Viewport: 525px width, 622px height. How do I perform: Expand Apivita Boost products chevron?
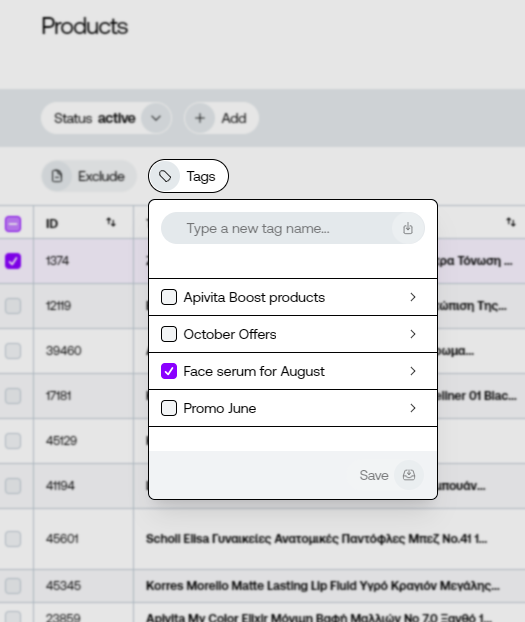tap(413, 297)
